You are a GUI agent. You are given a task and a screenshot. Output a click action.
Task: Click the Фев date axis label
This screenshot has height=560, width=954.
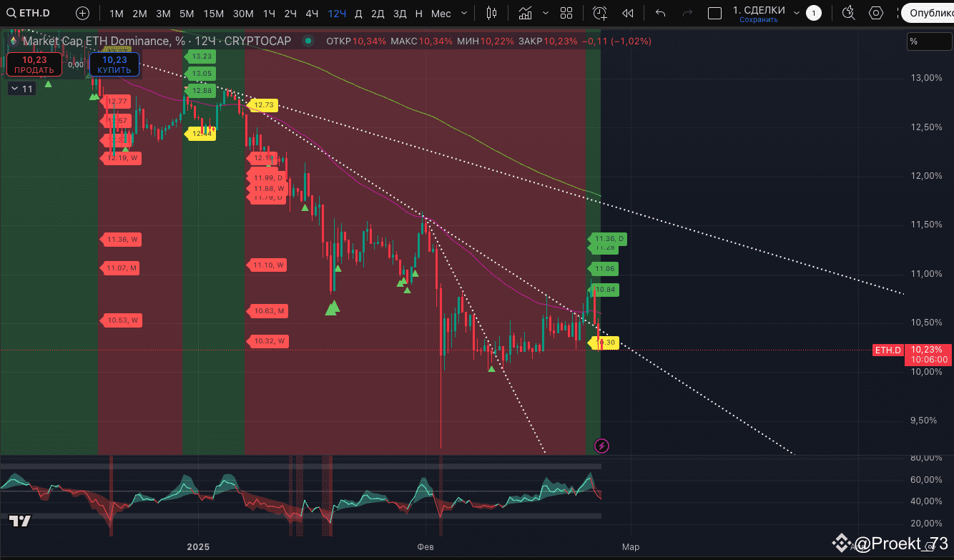point(426,547)
